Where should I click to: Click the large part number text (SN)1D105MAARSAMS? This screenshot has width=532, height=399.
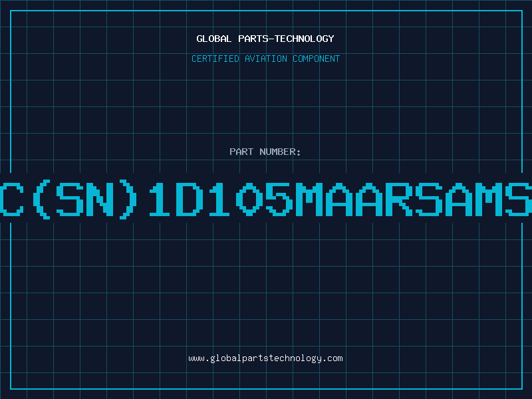pos(266,199)
